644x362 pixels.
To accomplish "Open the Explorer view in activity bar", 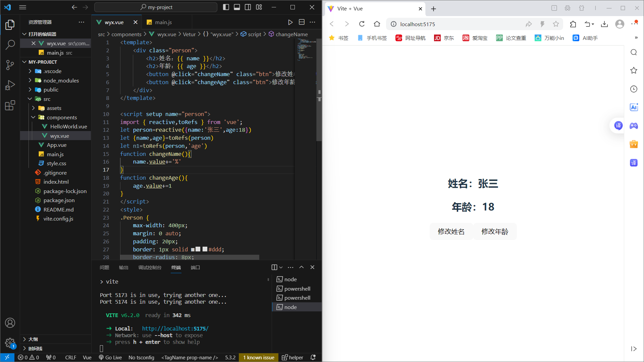I will [10, 25].
